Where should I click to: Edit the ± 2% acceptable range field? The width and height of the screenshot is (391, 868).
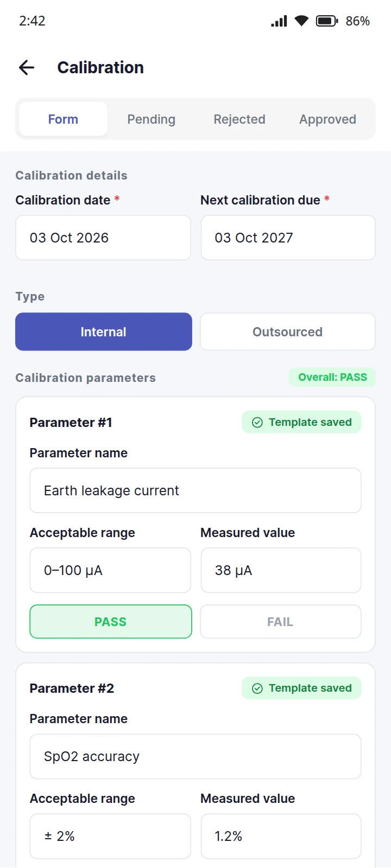(x=110, y=836)
